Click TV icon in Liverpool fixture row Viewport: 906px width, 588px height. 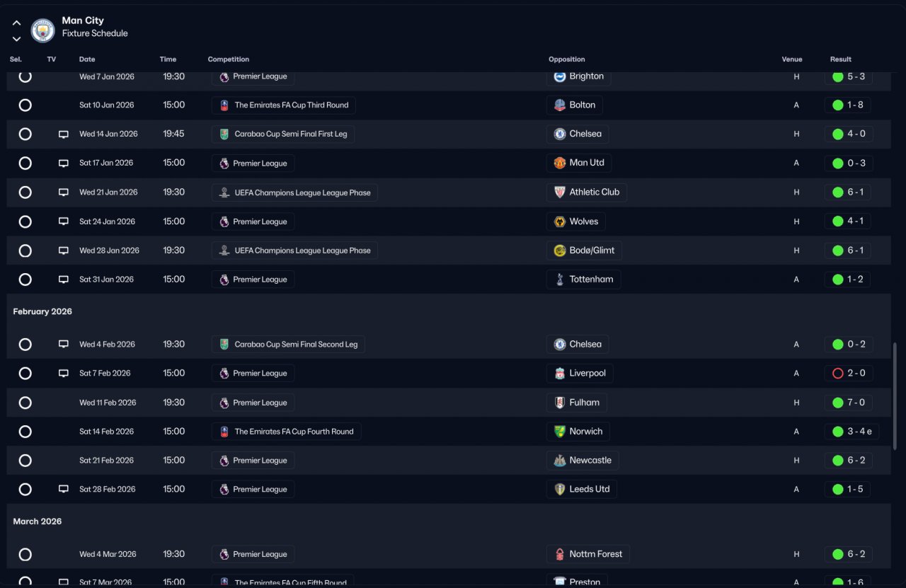64,374
